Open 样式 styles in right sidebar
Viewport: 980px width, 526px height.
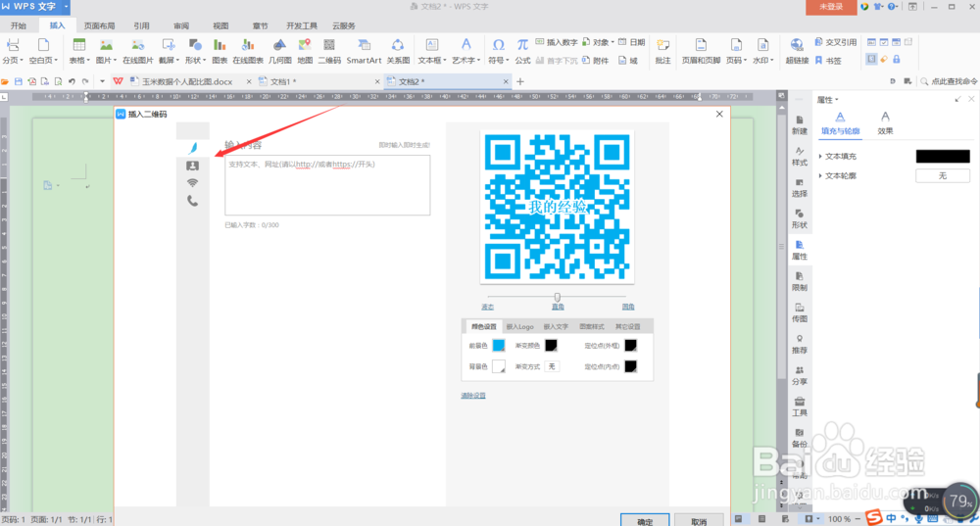coord(800,156)
